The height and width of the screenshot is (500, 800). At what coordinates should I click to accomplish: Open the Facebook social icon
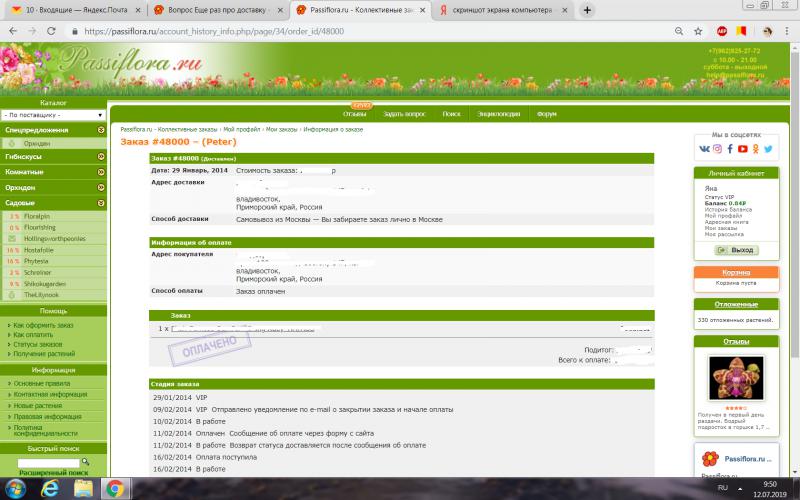730,149
